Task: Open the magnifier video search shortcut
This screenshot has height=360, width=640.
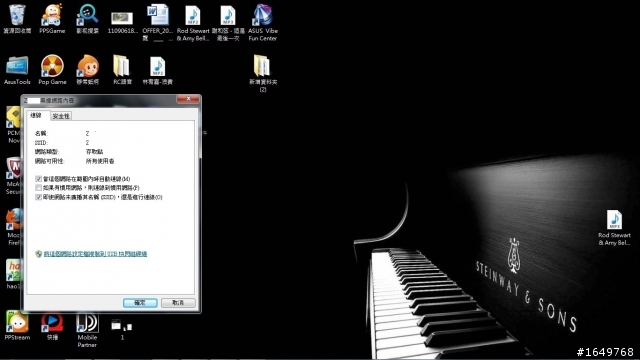Action: (87, 19)
